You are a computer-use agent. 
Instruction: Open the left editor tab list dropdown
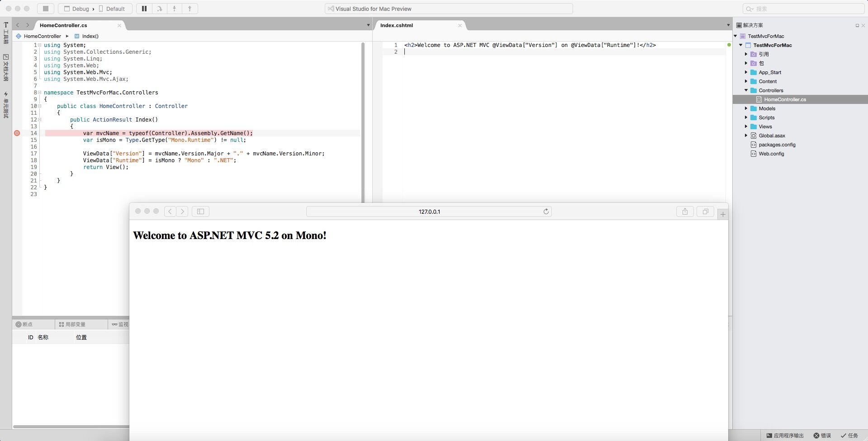[x=368, y=25]
